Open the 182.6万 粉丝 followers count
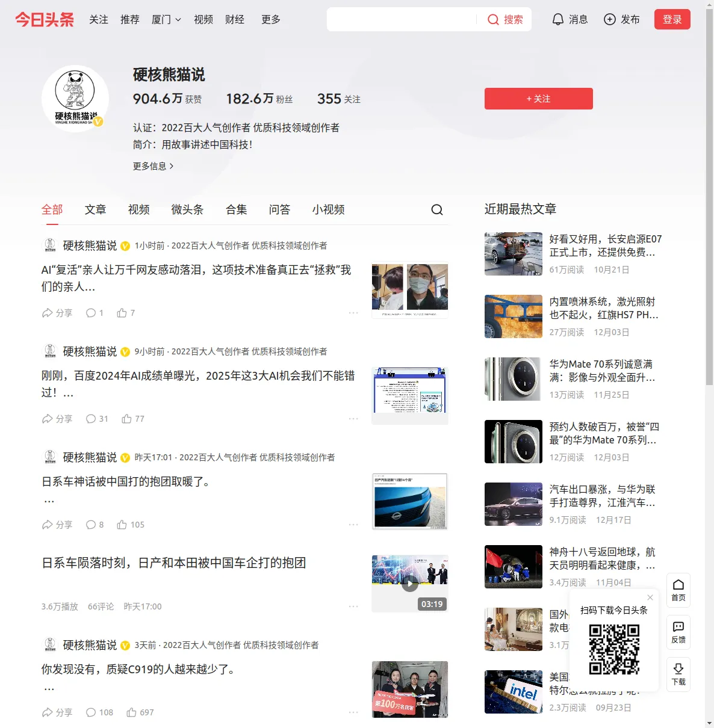 click(259, 99)
